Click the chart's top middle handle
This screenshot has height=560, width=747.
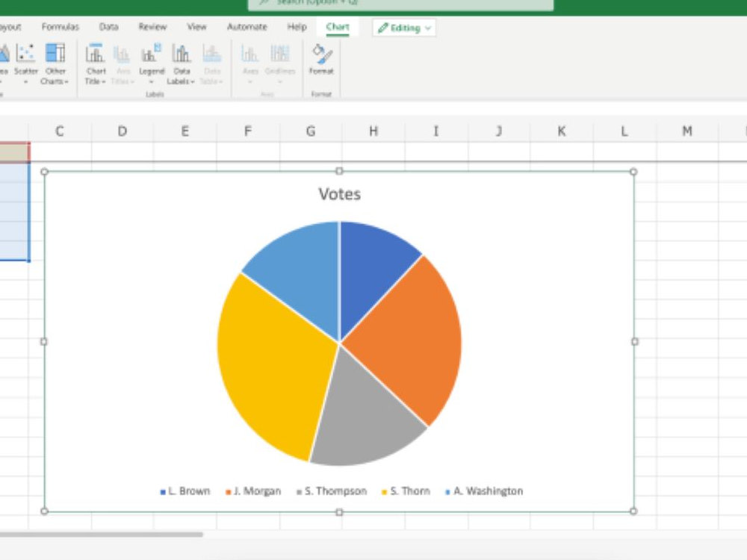(339, 171)
